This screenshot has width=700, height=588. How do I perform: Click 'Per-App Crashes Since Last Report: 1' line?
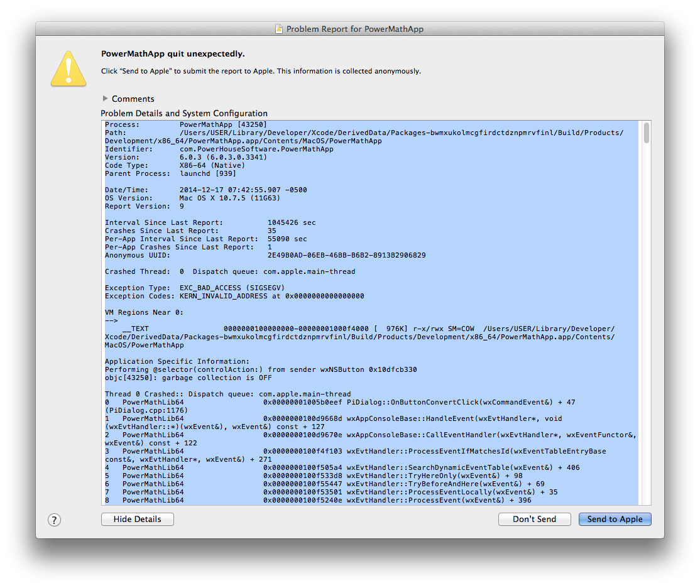pyautogui.click(x=189, y=247)
